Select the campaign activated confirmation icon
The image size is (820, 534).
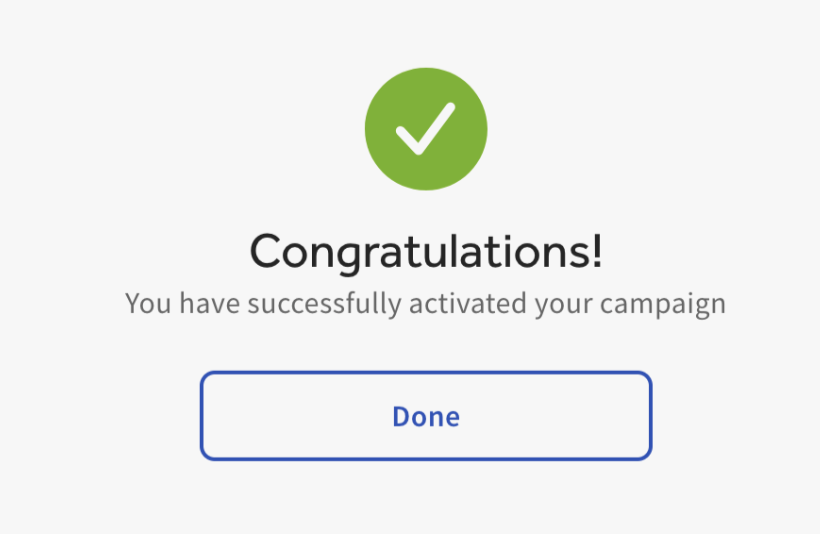(426, 129)
